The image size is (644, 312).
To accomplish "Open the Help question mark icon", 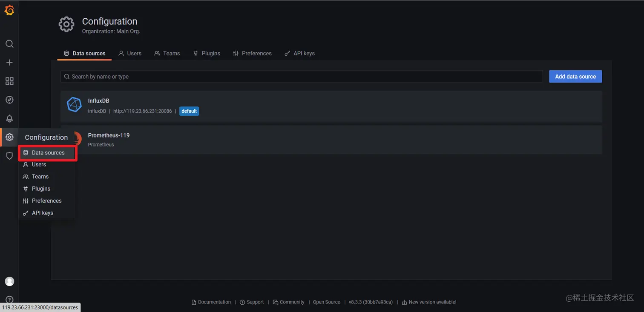I will (9, 300).
